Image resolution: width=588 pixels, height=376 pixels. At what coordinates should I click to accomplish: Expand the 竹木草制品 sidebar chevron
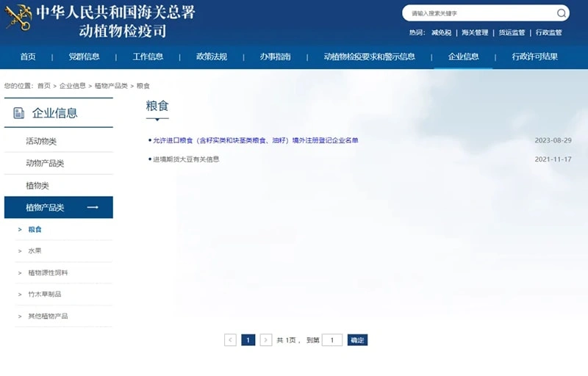tap(20, 294)
